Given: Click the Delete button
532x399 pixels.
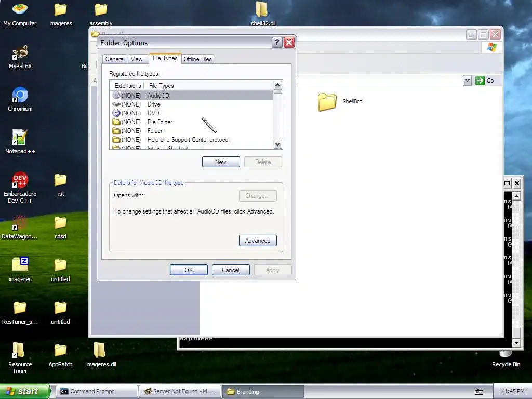Looking at the screenshot, I should point(263,162).
